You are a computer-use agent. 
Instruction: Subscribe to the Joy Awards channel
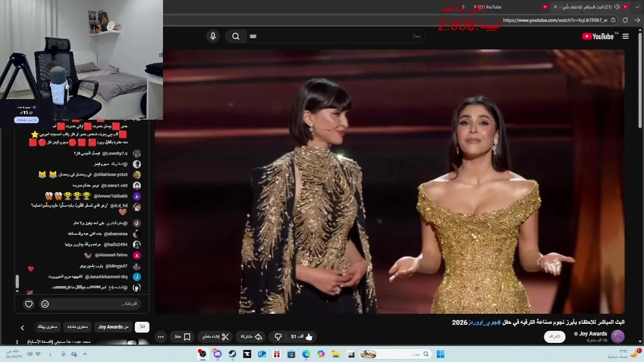(x=554, y=336)
